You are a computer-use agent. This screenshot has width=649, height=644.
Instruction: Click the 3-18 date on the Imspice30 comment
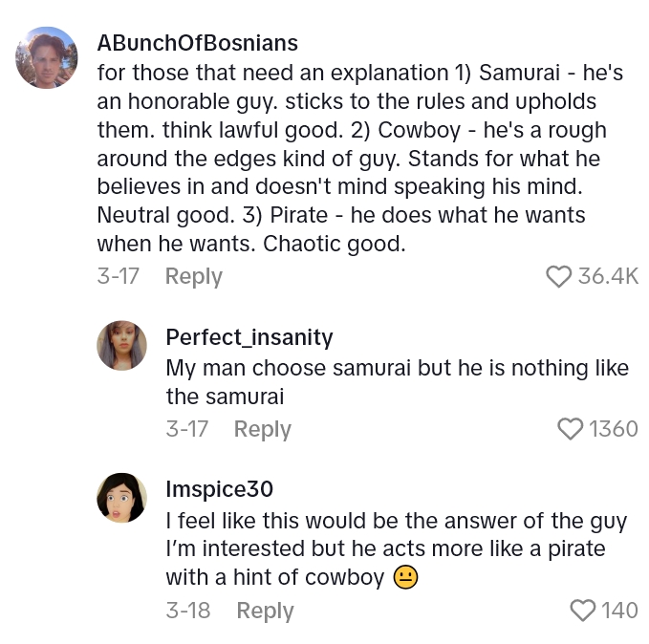tap(187, 611)
